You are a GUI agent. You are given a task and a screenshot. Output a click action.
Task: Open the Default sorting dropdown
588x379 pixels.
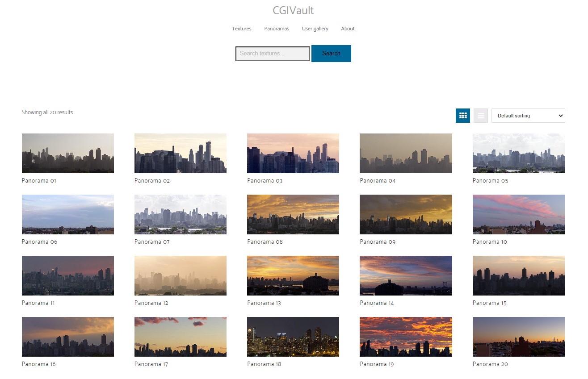click(x=528, y=116)
